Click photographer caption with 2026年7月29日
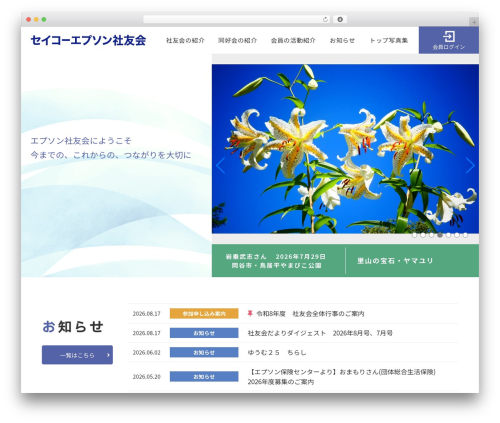The image size is (500, 423). click(276, 261)
